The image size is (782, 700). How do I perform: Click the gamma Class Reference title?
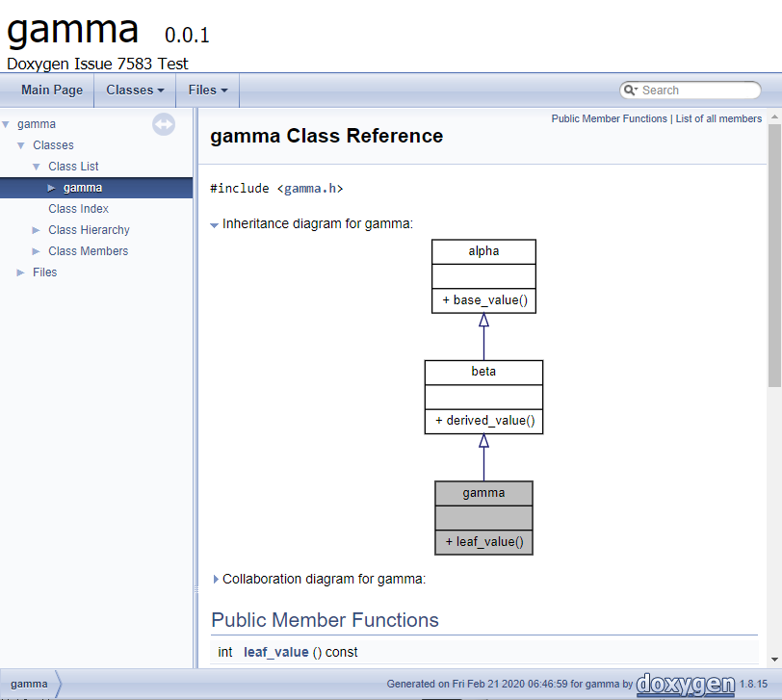pyautogui.click(x=326, y=136)
